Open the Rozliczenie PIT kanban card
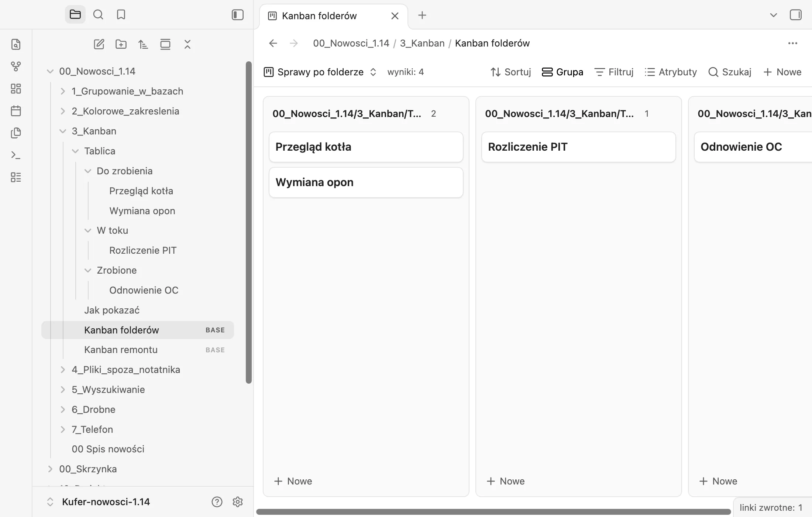Image resolution: width=812 pixels, height=517 pixels. (x=578, y=147)
